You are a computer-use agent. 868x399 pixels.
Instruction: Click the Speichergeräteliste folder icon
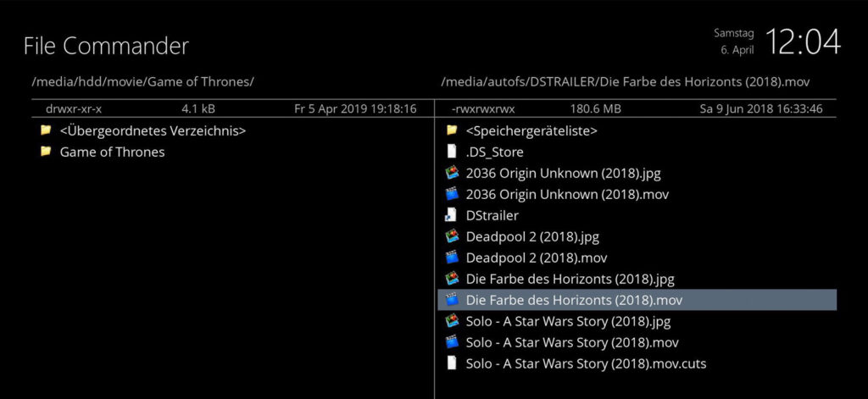(x=452, y=130)
